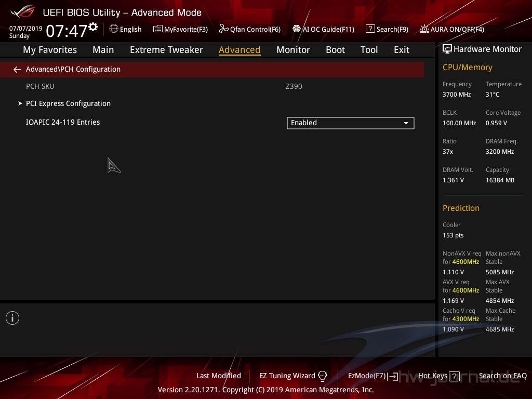Click the ROG logo icon

coord(23,11)
